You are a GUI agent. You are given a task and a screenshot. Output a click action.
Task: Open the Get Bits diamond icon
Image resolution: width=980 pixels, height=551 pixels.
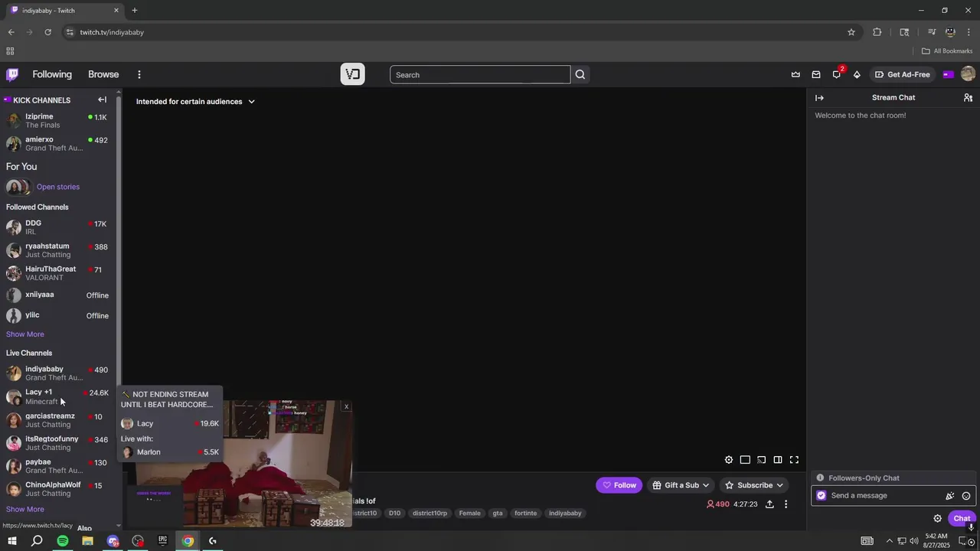pyautogui.click(x=857, y=74)
